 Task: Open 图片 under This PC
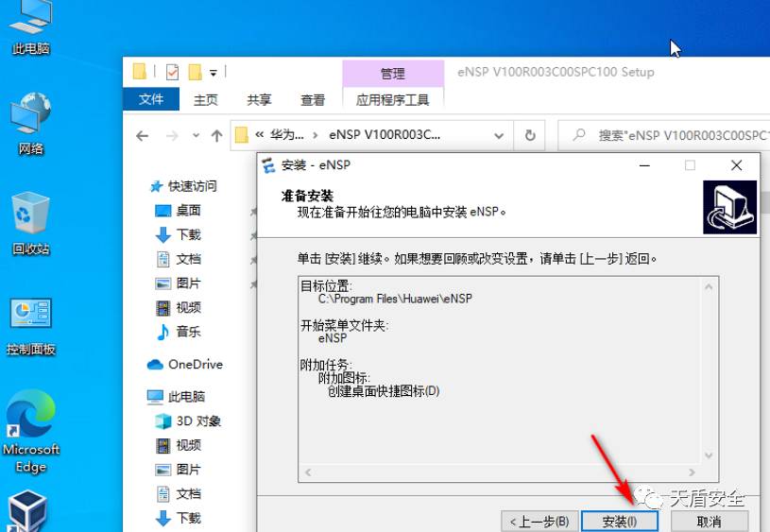(x=179, y=470)
